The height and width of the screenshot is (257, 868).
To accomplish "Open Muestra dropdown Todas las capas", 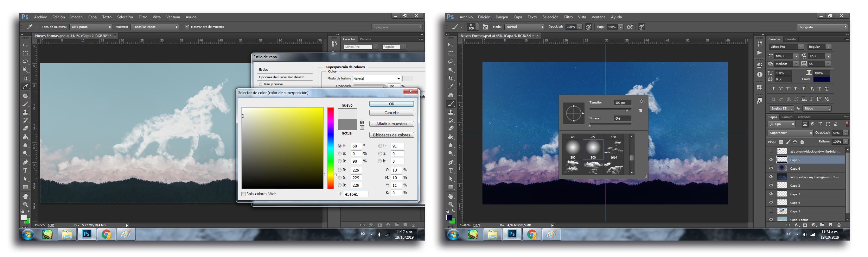I will point(155,27).
